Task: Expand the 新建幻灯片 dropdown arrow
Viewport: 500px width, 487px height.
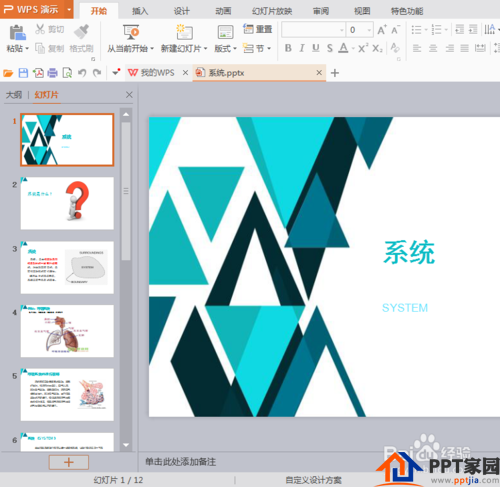Action: [205, 49]
